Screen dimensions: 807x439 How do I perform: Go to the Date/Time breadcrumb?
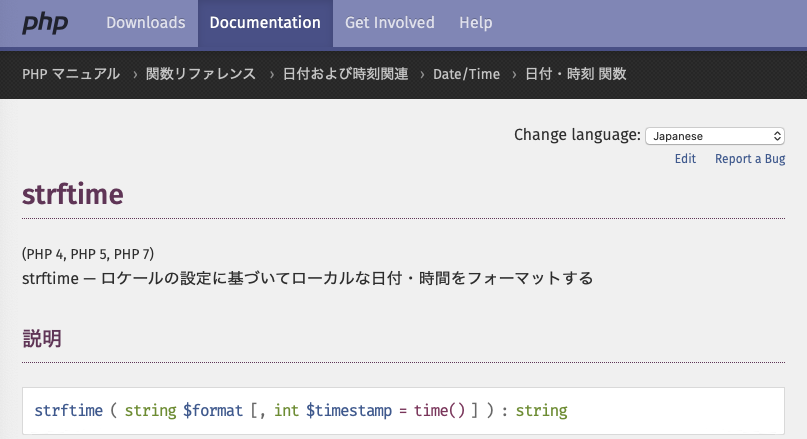click(466, 74)
